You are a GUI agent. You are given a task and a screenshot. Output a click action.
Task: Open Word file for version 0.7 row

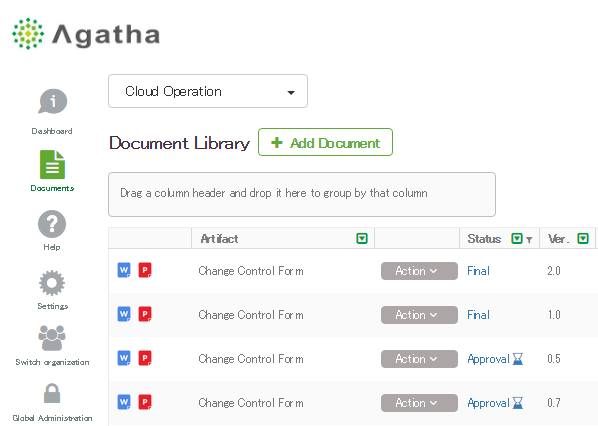click(124, 402)
